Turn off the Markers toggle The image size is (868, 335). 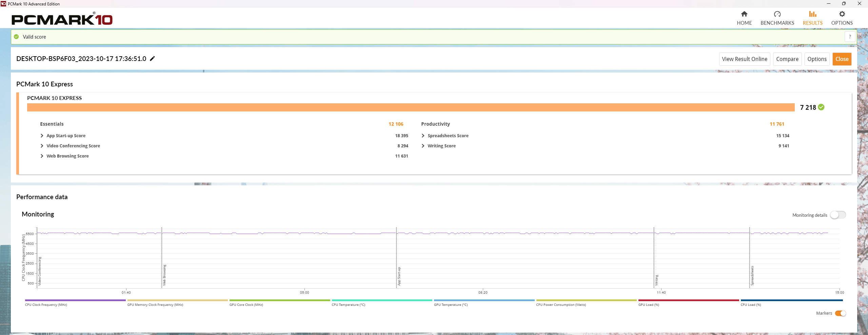click(x=840, y=313)
